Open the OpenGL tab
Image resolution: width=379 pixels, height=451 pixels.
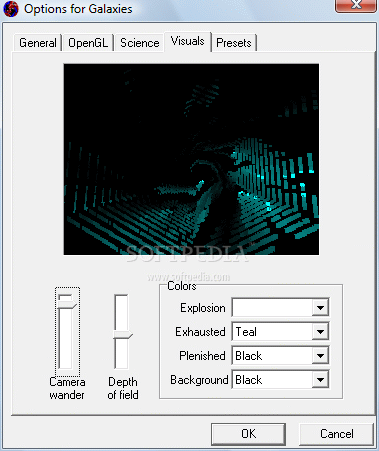[88, 43]
